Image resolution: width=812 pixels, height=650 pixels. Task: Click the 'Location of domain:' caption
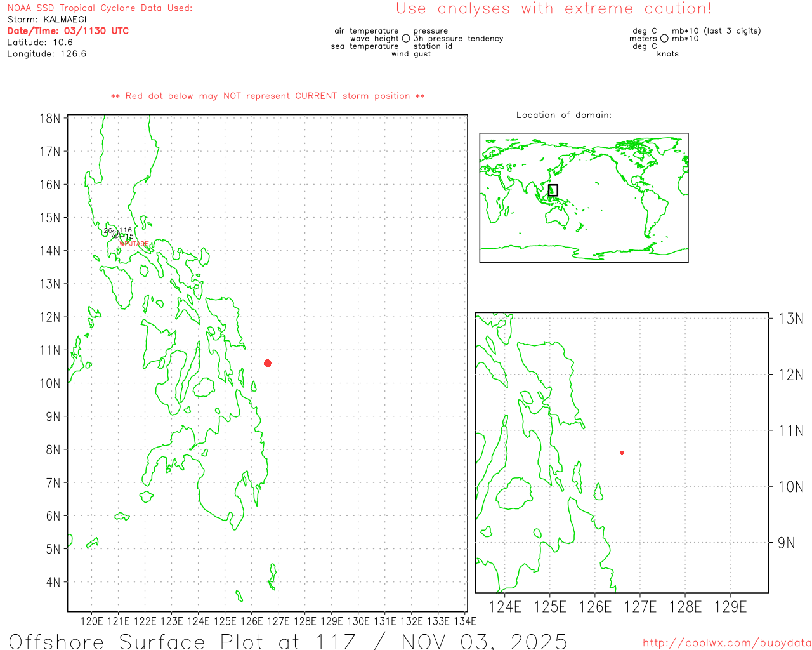(x=563, y=115)
